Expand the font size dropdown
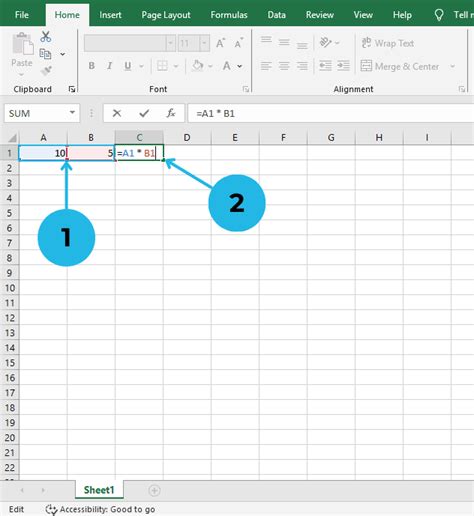 (204, 43)
